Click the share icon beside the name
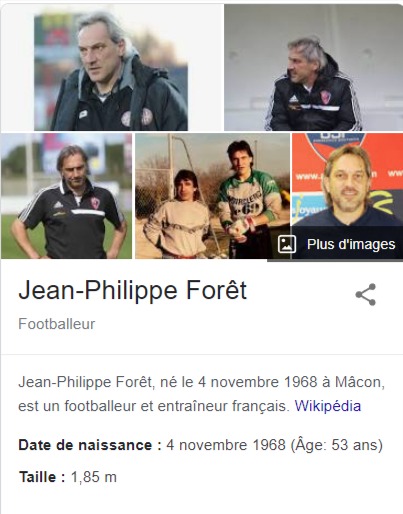 coord(366,295)
